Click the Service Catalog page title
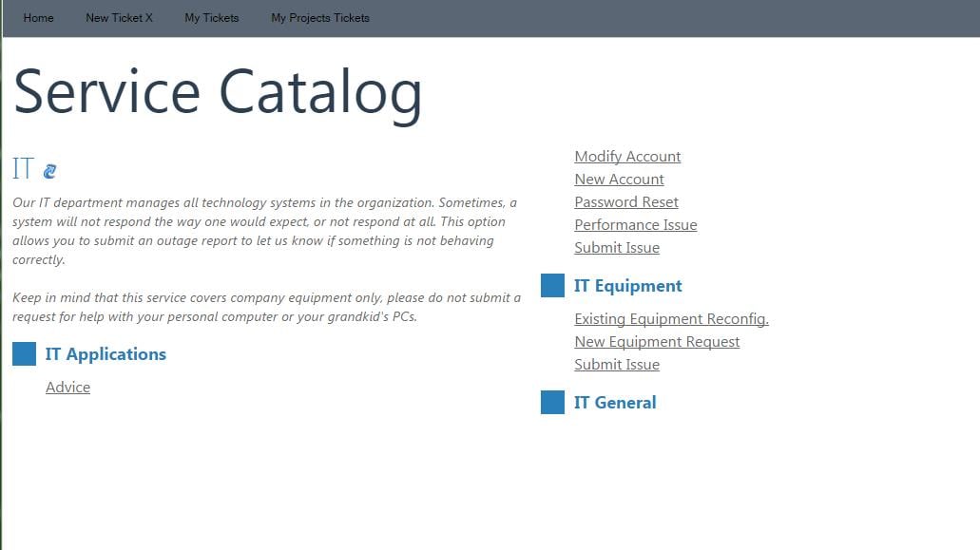Screen dimensions: 980x550 [218, 91]
